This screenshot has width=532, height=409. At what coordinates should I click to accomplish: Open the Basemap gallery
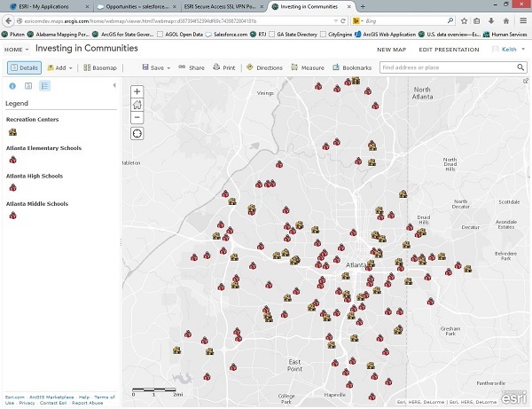(100, 67)
